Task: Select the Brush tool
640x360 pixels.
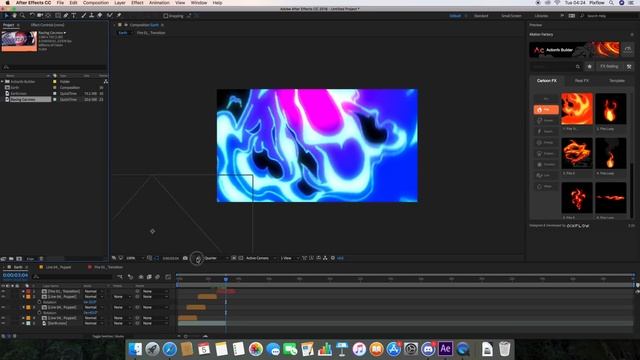Action: point(84,16)
